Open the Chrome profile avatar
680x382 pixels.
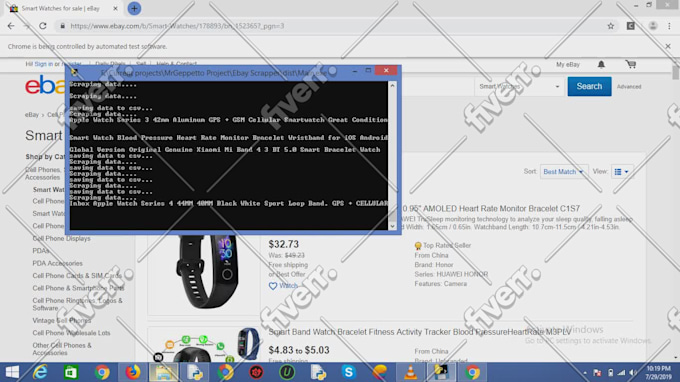click(x=653, y=26)
